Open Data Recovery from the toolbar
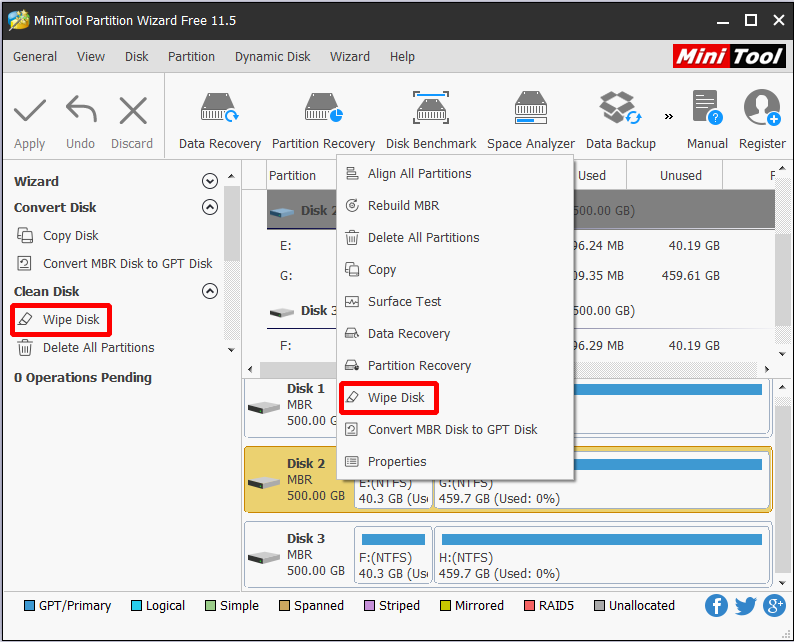This screenshot has height=642, width=794. 219,121
